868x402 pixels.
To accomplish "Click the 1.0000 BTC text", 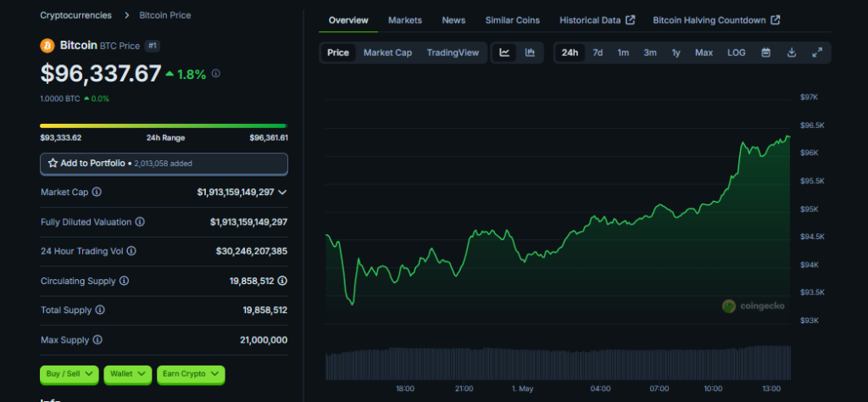I will click(60, 98).
